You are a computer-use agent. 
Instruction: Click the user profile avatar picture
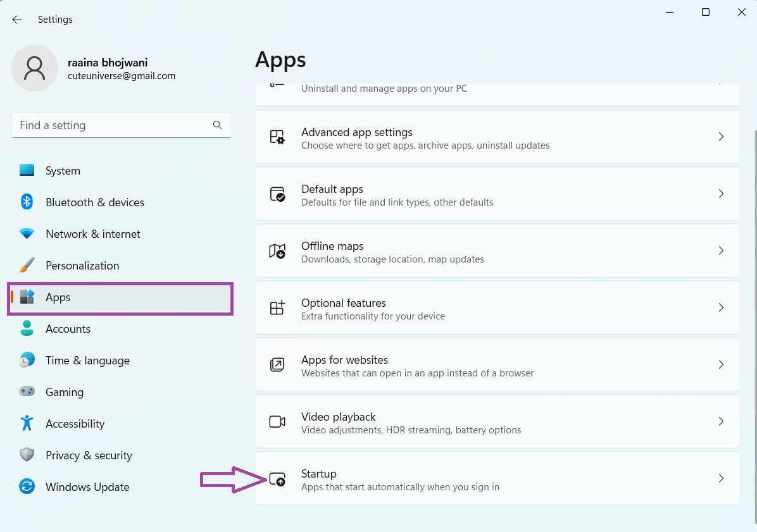point(34,68)
